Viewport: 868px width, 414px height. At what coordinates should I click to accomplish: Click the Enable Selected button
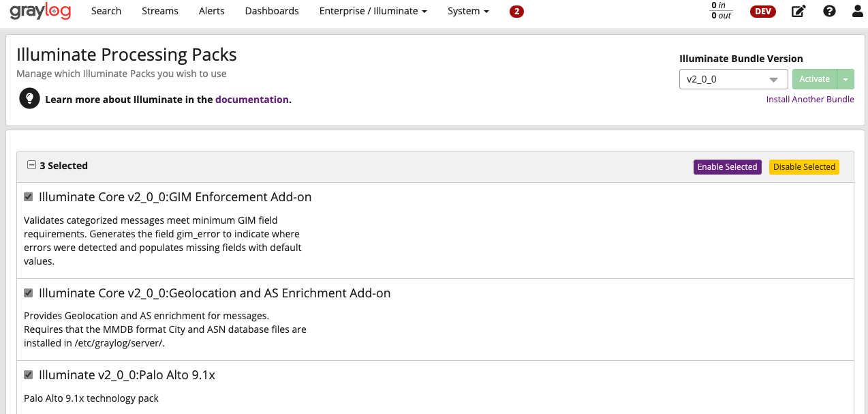click(x=727, y=167)
